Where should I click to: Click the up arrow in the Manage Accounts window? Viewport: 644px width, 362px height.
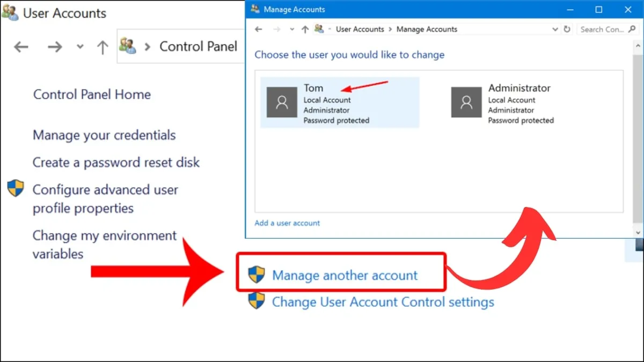click(305, 29)
